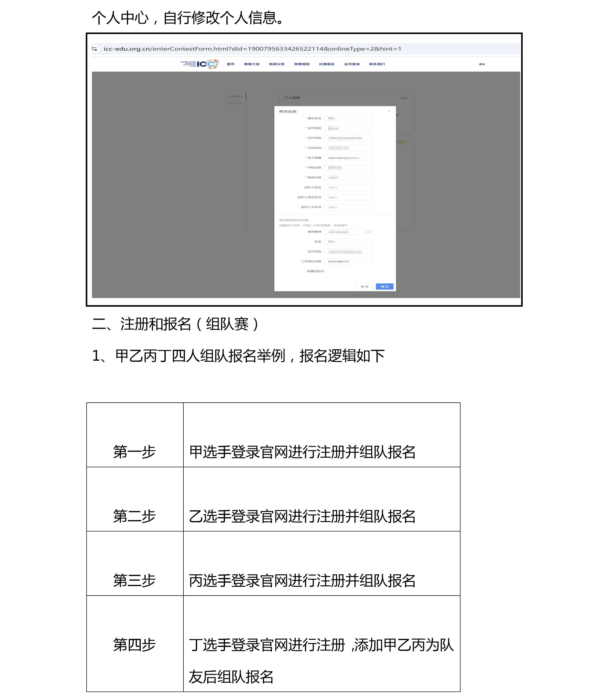Click the 确定 confirm button
The image size is (608, 700).
click(385, 287)
